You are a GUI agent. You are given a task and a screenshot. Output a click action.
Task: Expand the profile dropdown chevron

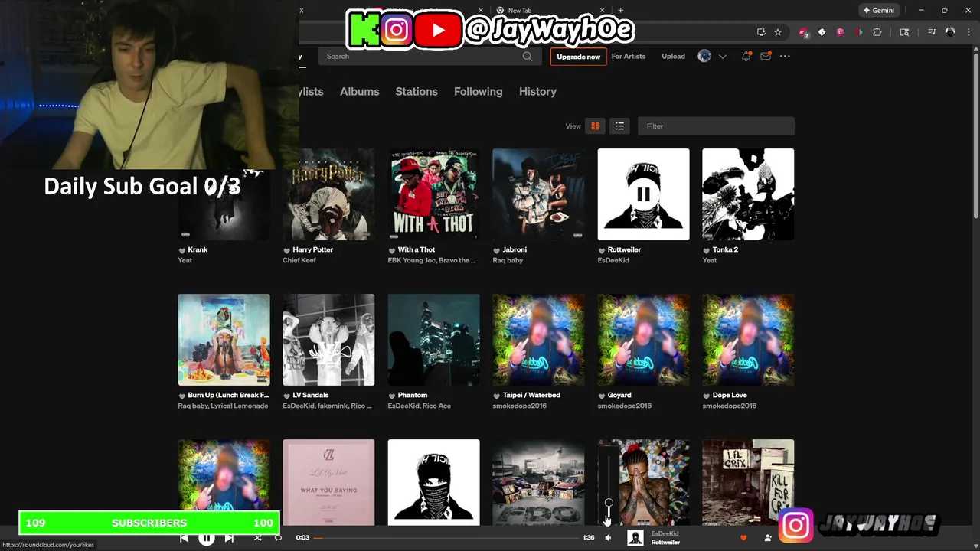722,57
